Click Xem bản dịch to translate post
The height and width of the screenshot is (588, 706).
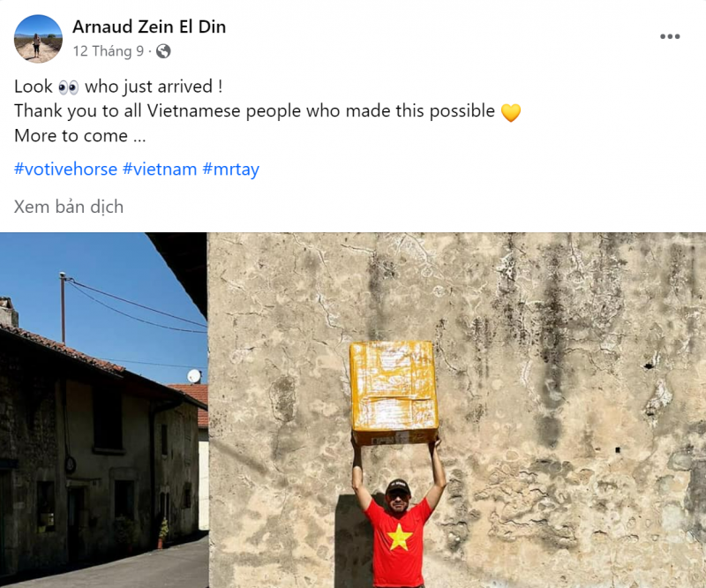(69, 207)
